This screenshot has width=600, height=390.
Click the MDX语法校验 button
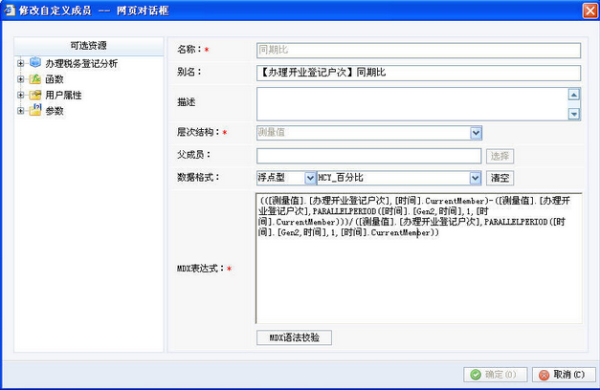click(x=294, y=338)
